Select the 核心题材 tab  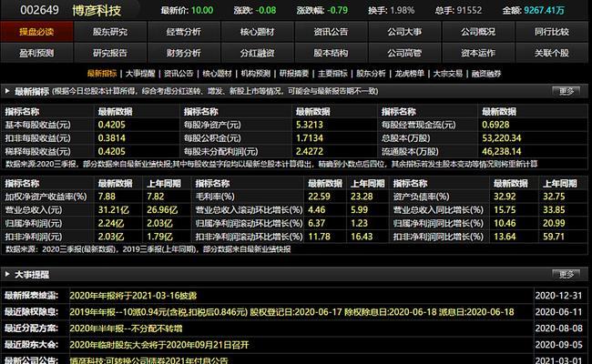[257, 32]
